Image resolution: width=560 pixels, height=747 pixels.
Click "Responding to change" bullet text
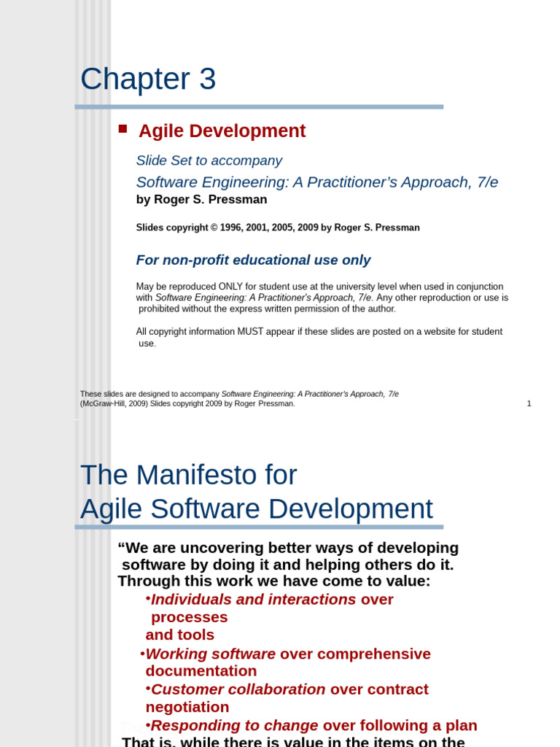tap(234, 725)
